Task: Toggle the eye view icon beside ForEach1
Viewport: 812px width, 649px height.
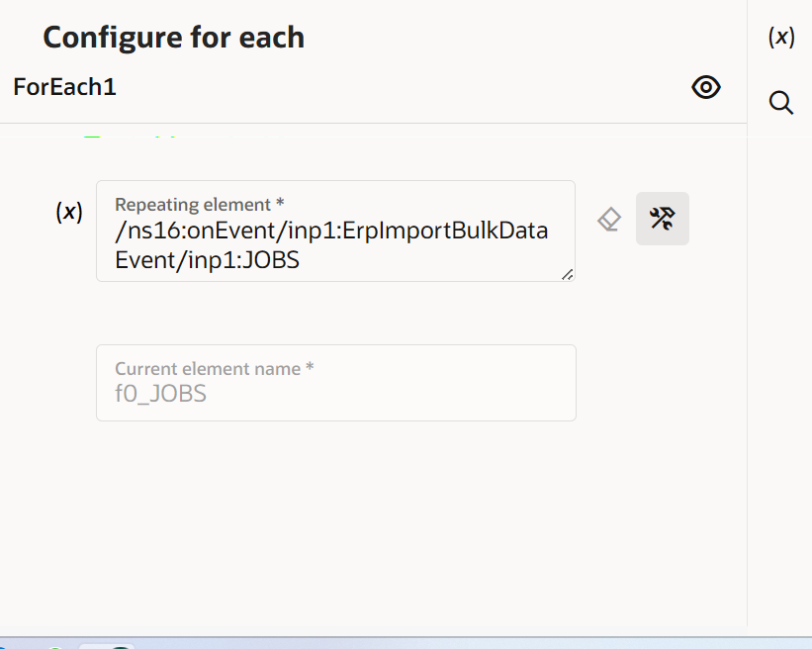Action: [x=705, y=87]
